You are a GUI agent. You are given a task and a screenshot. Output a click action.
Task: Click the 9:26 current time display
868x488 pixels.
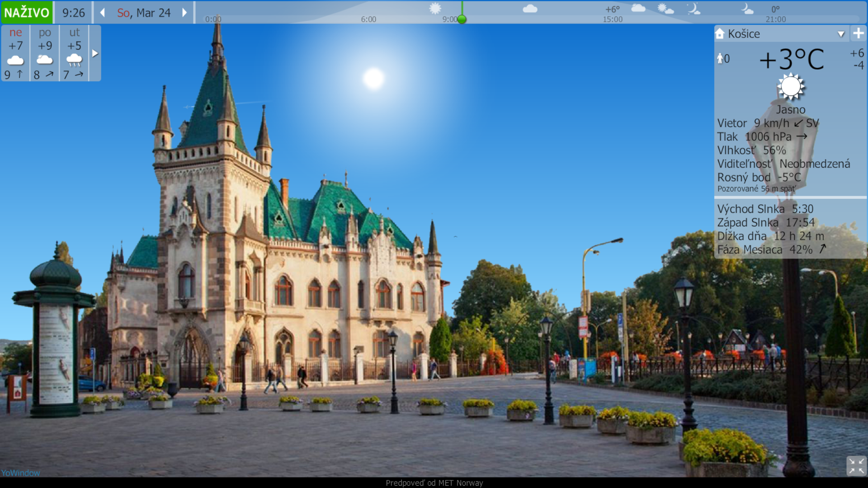click(74, 13)
